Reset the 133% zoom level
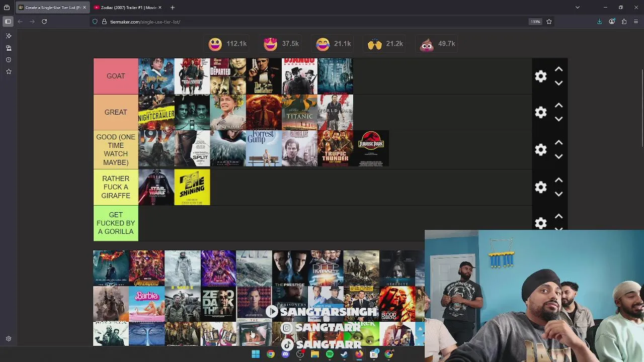644x362 pixels. (535, 22)
